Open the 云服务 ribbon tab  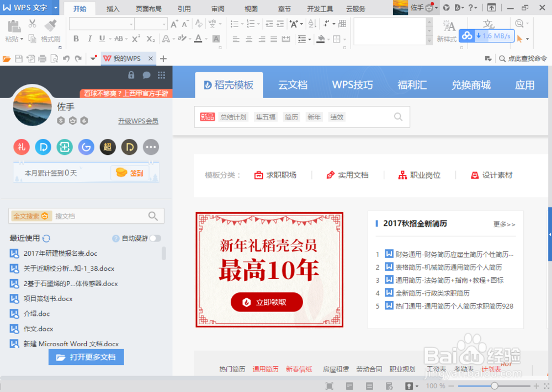pos(355,9)
